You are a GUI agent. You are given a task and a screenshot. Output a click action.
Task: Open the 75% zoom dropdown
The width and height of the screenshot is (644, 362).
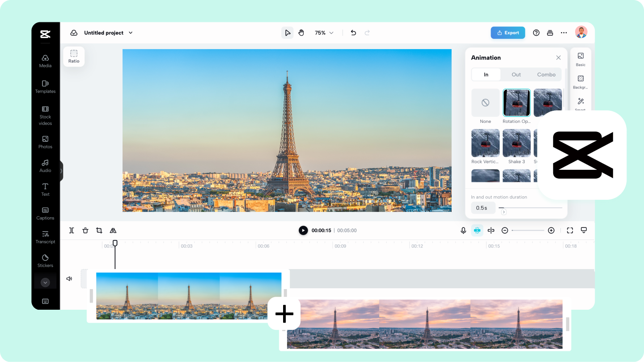click(x=324, y=33)
